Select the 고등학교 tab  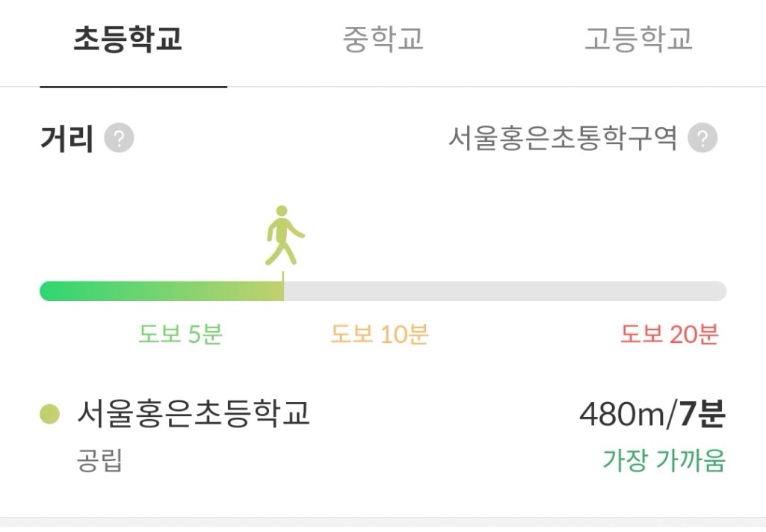pyautogui.click(x=638, y=40)
